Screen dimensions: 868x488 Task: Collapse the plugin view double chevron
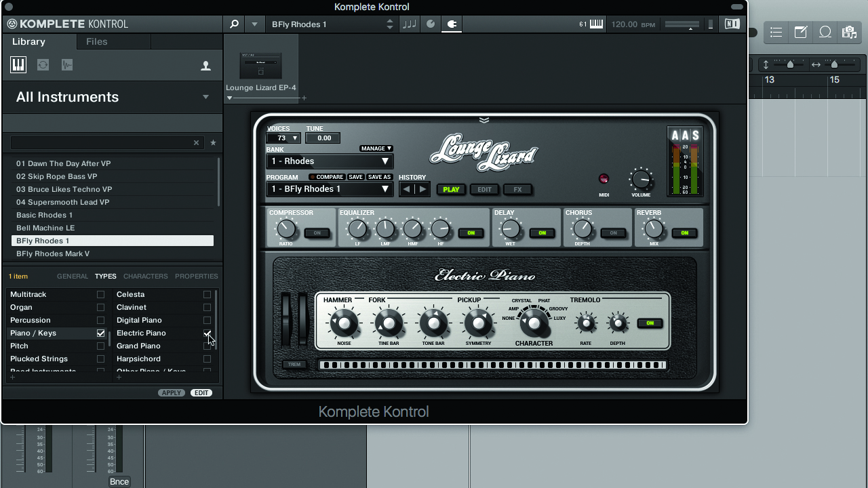[x=484, y=120]
